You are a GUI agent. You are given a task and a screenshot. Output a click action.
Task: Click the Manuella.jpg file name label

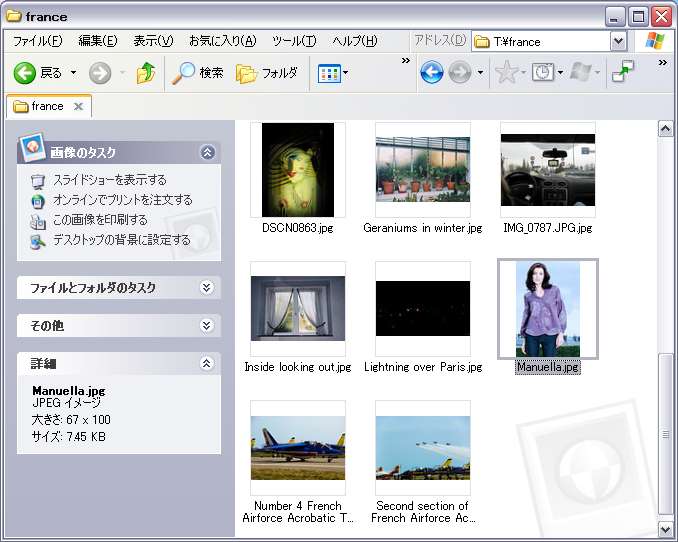[548, 367]
